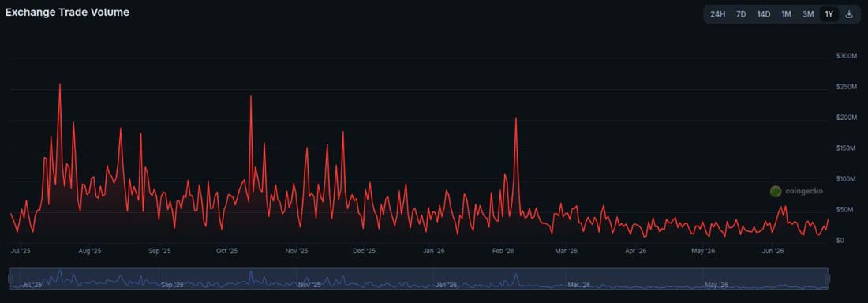Click the Oct '25 volume spike
868x303 pixels.
coord(251,96)
